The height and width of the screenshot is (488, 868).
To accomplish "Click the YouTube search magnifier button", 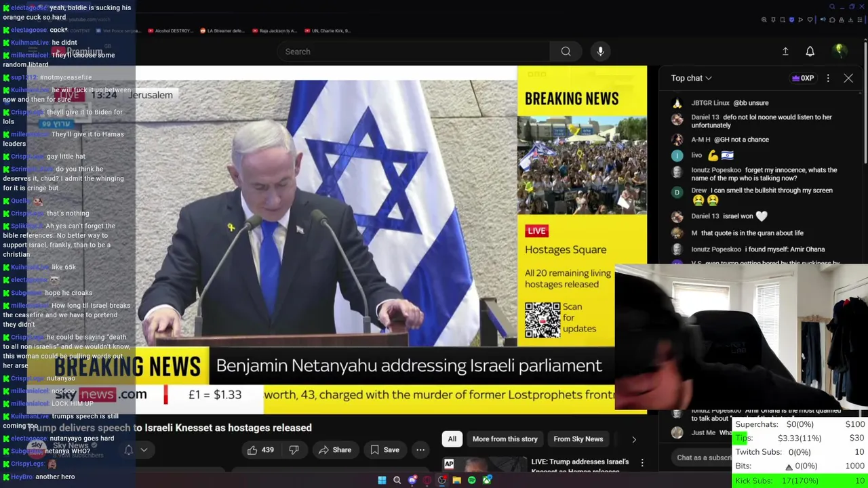I will (x=566, y=52).
